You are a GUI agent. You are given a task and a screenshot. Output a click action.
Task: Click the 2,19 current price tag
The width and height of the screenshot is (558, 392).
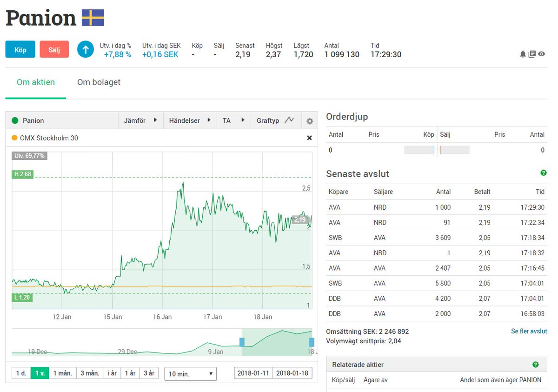point(300,219)
